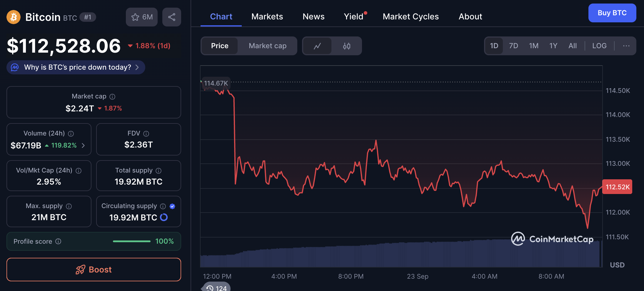This screenshot has width=644, height=291.
Task: Click the Boost button
Action: tap(94, 270)
